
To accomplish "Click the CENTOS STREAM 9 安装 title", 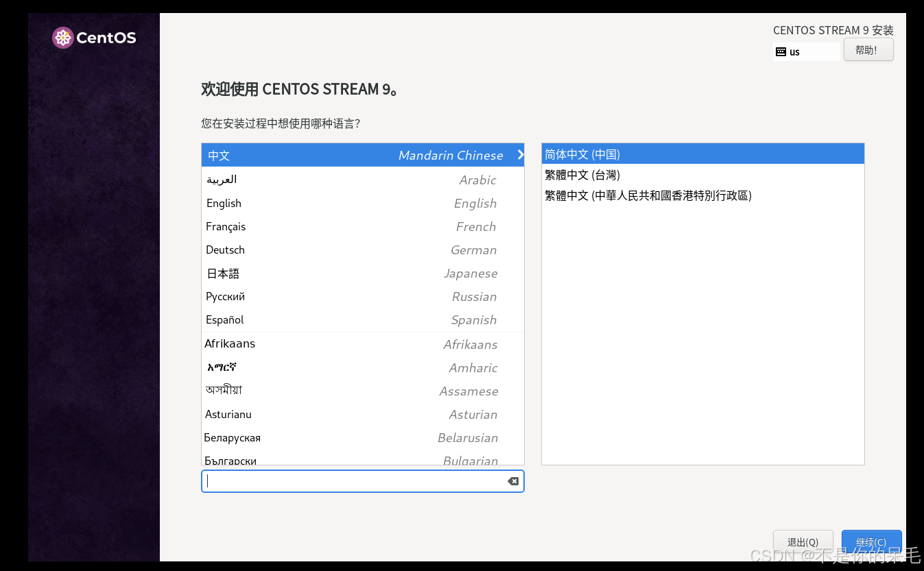I will point(833,30).
